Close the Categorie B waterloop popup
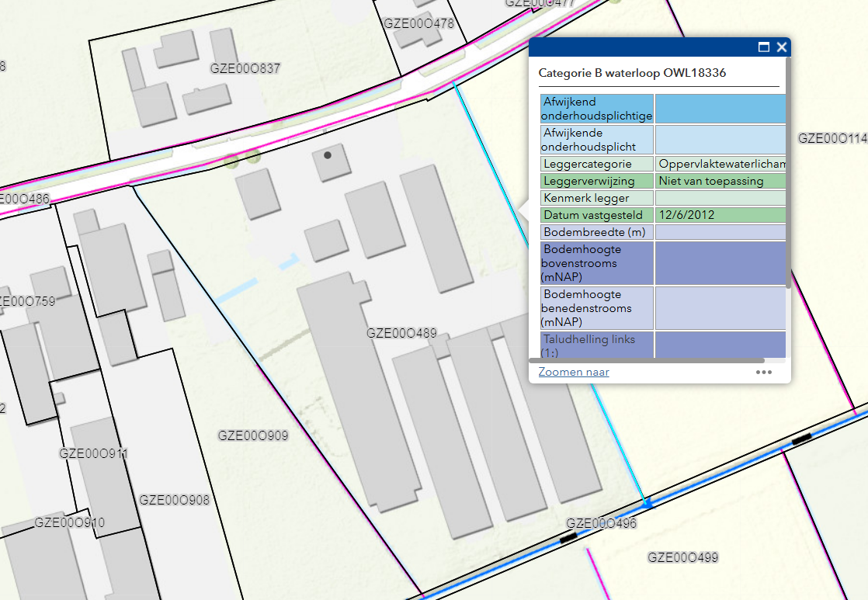The image size is (868, 600). (782, 47)
